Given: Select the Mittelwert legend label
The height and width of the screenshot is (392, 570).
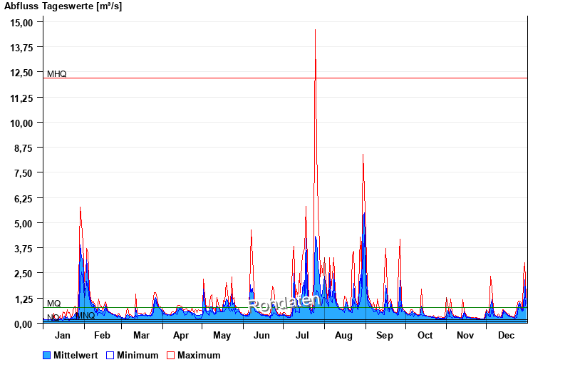Looking at the screenshot, I should [76, 355].
